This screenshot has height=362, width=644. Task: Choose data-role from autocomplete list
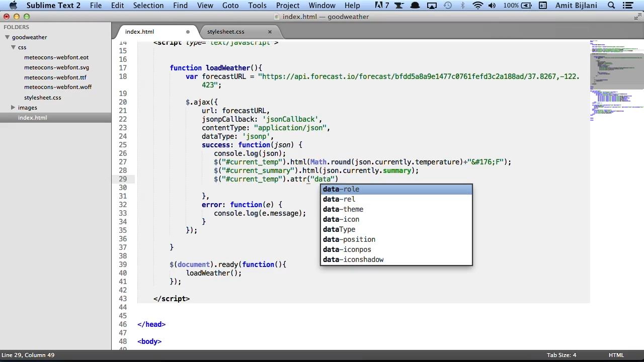coord(396,189)
